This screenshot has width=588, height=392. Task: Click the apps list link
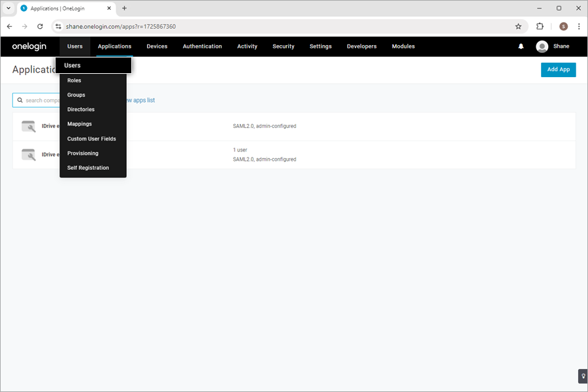pos(140,100)
